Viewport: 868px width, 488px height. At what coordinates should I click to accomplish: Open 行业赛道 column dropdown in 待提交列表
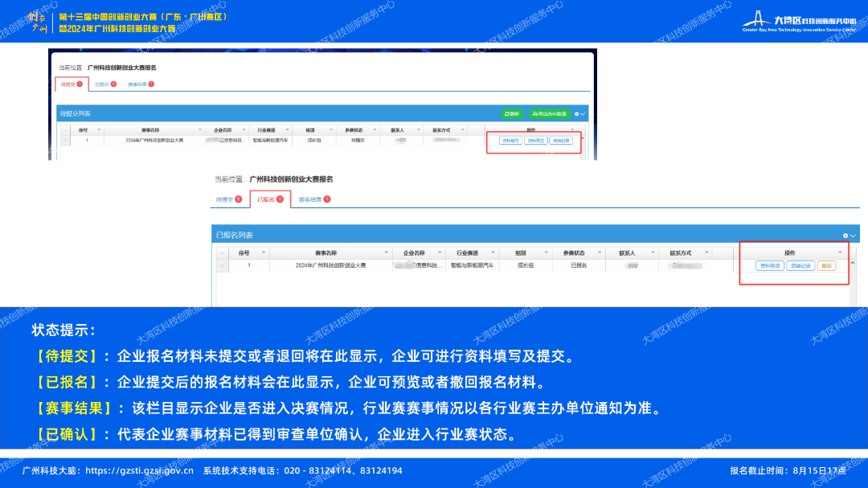(x=287, y=130)
